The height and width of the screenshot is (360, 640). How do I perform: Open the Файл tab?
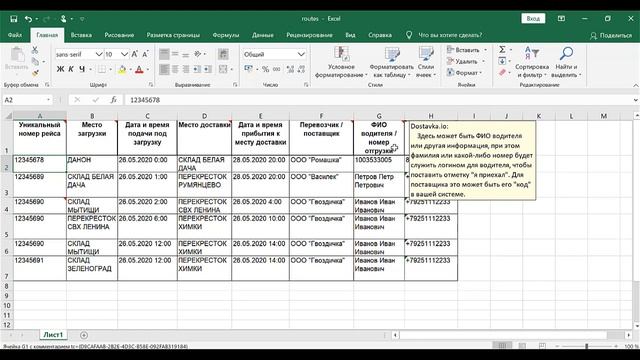click(15, 35)
